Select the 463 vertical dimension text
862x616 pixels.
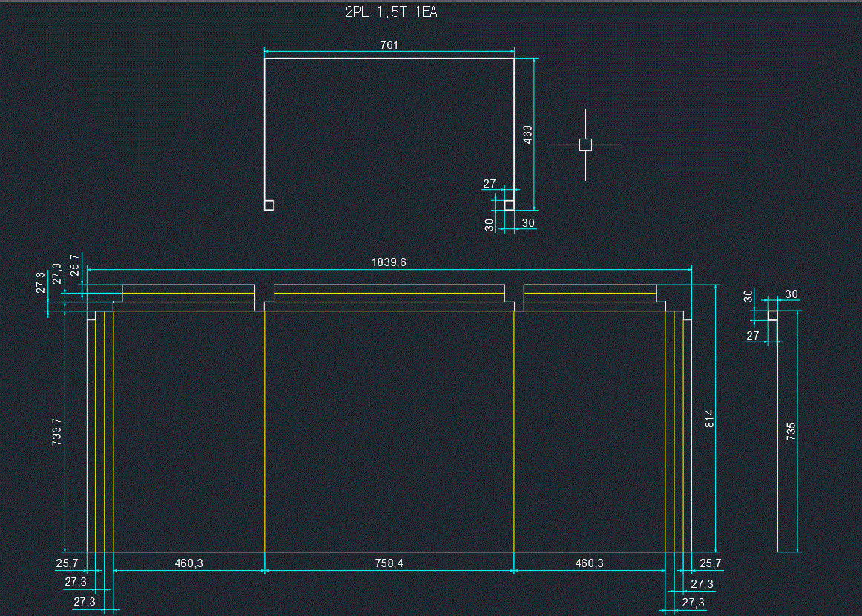(x=528, y=134)
